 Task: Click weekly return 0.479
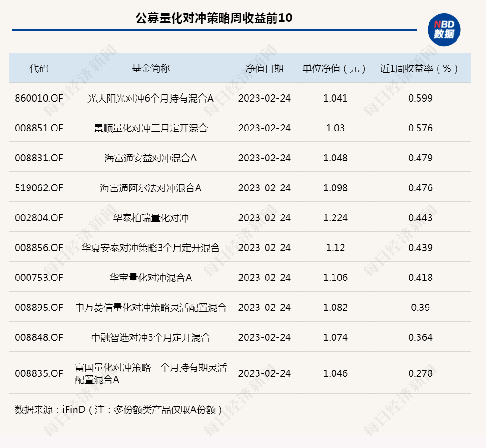point(420,158)
